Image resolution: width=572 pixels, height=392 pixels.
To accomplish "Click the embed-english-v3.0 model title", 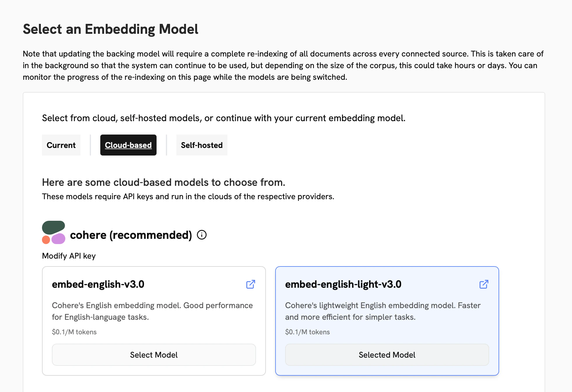I will 99,284.
